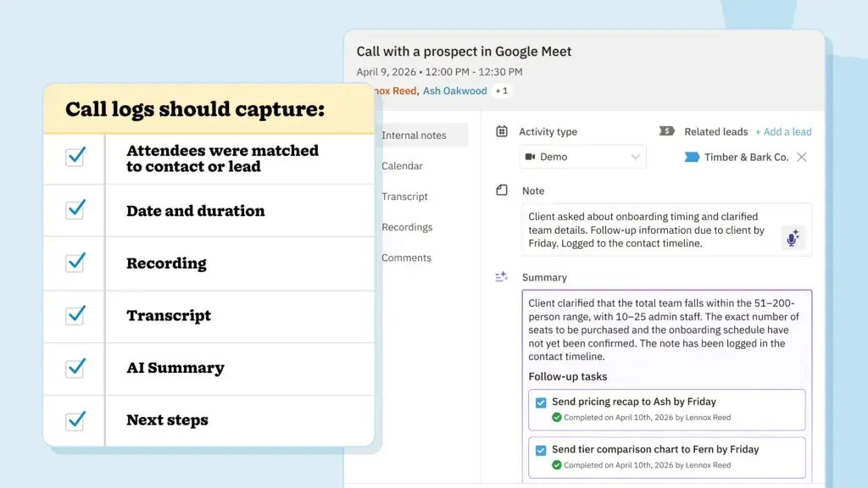Expand the +1 additional attendees badge
Image resolution: width=868 pixels, height=488 pixels.
click(502, 91)
